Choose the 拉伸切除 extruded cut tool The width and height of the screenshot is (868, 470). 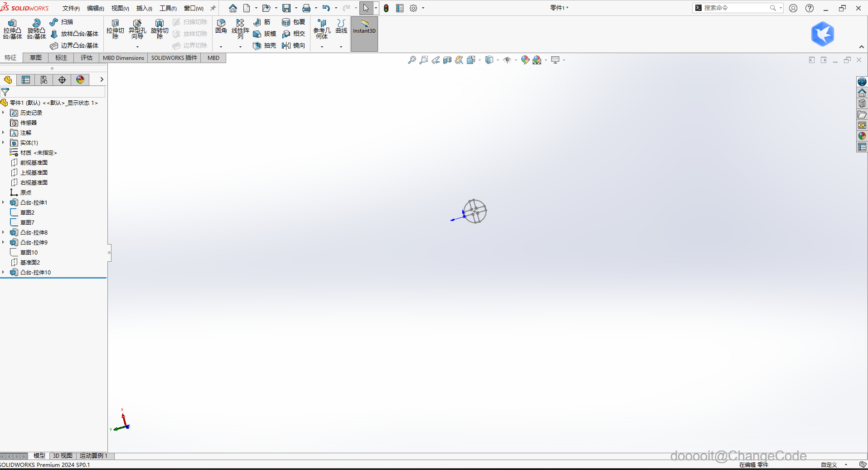[115, 29]
